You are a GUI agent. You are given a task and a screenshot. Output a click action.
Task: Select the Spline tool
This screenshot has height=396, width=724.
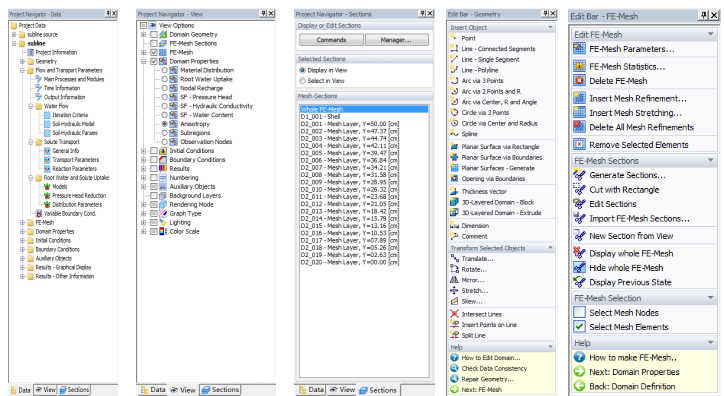click(x=469, y=134)
